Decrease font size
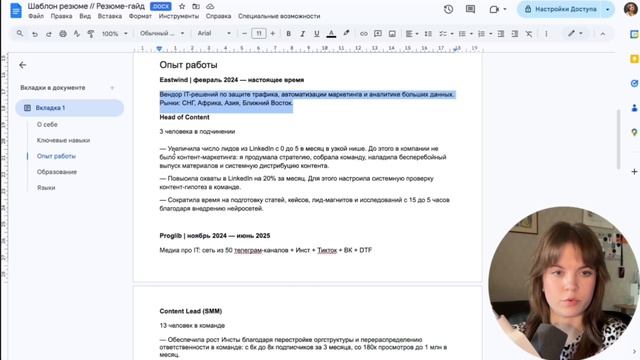The image size is (640, 360). [244, 33]
